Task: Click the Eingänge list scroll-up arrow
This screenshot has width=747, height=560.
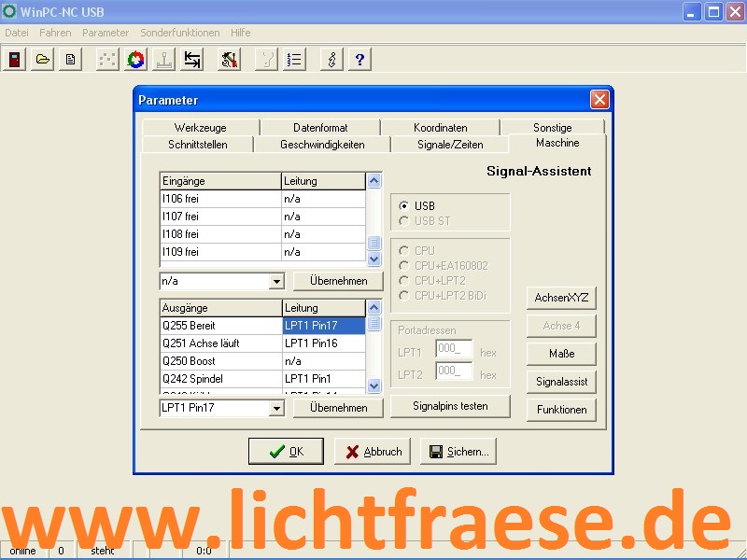Action: click(374, 181)
